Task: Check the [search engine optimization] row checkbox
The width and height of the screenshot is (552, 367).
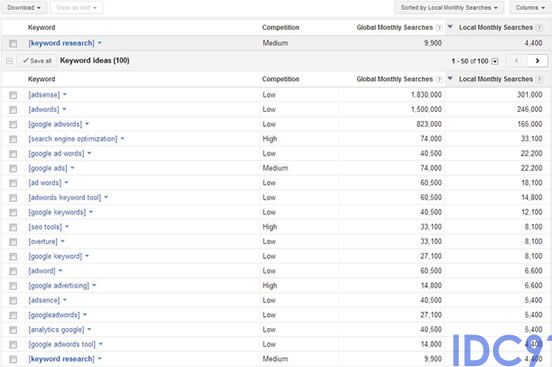Action: (13, 139)
